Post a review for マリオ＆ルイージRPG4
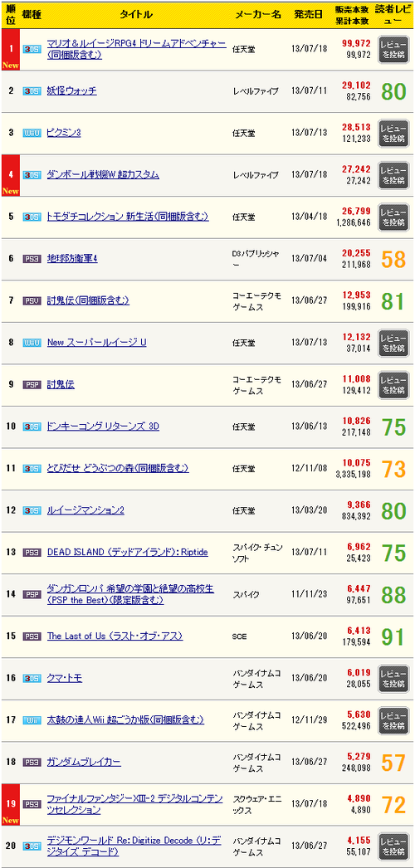This screenshot has height=868, width=415. (393, 49)
